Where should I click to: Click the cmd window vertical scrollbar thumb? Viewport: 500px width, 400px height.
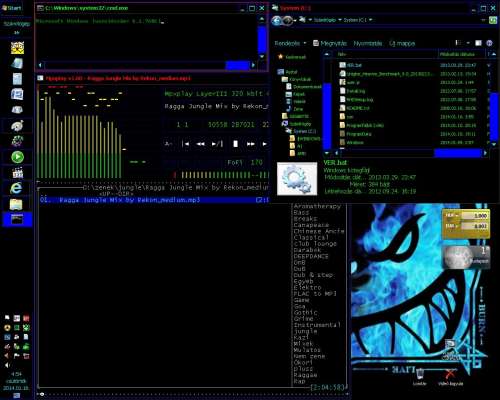tap(262, 39)
